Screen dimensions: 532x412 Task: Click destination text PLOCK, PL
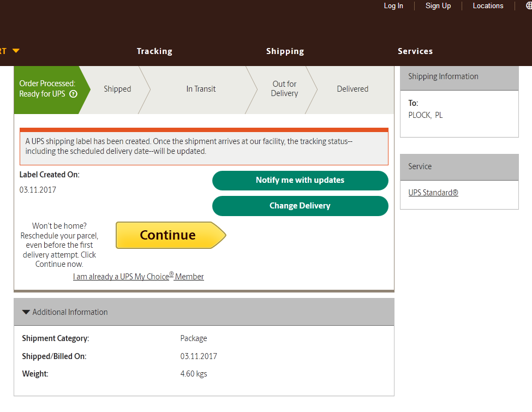pyautogui.click(x=426, y=115)
